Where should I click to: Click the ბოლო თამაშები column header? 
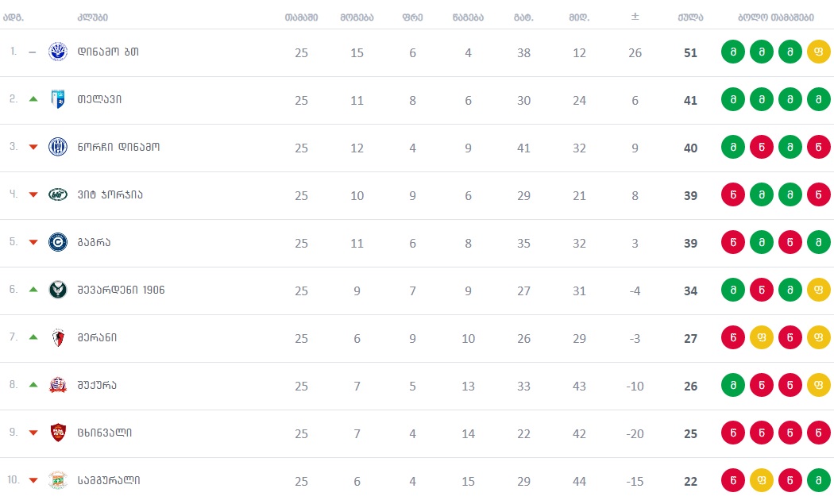[x=775, y=17]
